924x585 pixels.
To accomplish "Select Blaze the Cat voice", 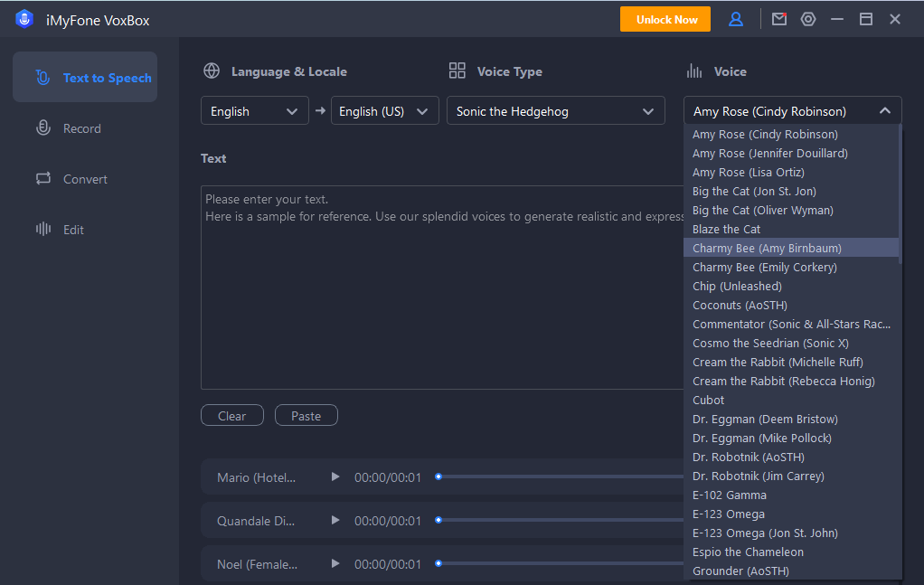I will click(791, 229).
